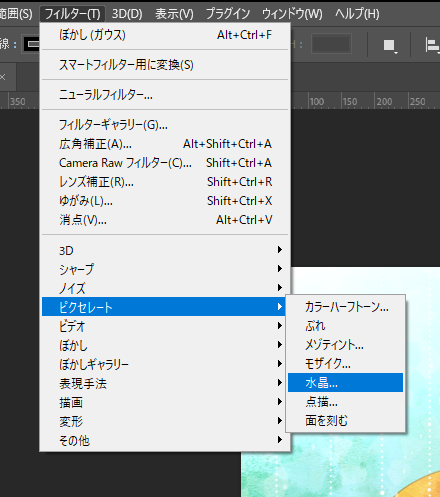Open ゆがみ(L)... filter
Viewport: 440px width, 497px height.
coord(165,201)
